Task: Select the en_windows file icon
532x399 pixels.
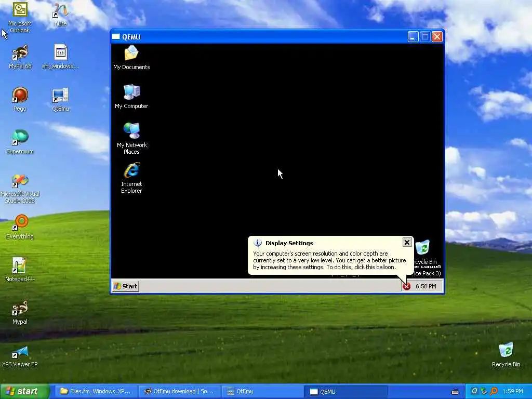Action: pyautogui.click(x=60, y=57)
